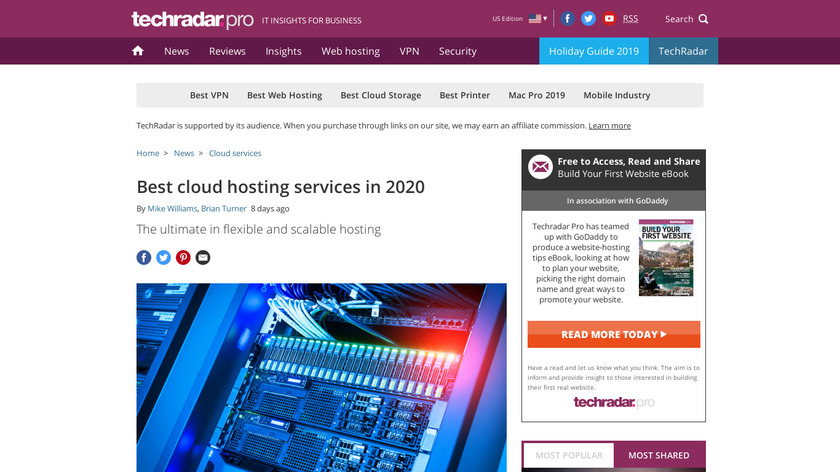Open the Holiday Guide 2019 tab

click(x=594, y=51)
